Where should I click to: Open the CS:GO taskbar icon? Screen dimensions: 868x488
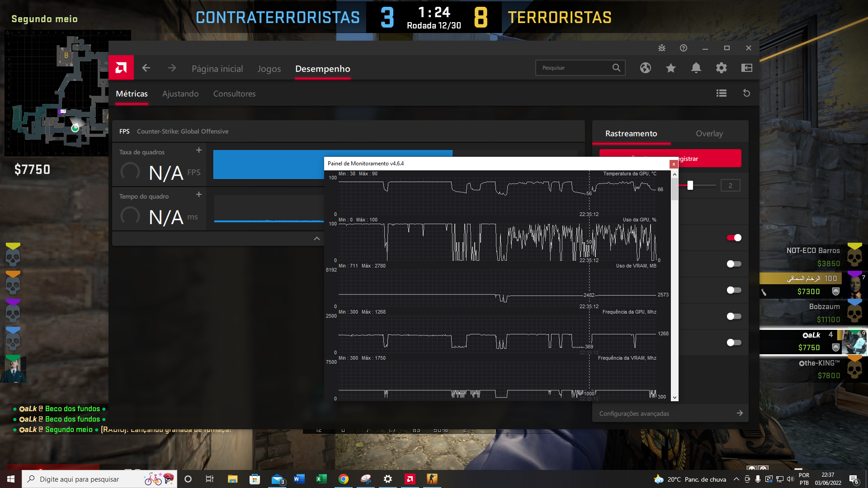(432, 479)
